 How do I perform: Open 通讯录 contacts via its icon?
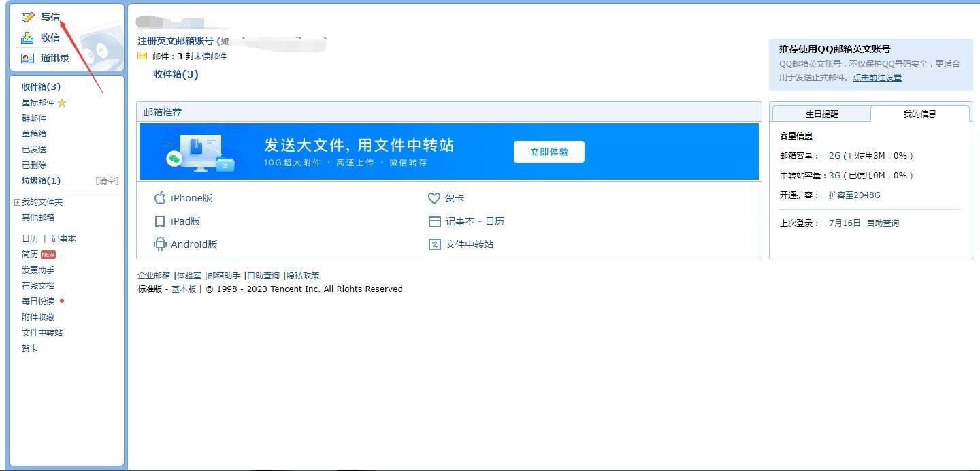(27, 58)
